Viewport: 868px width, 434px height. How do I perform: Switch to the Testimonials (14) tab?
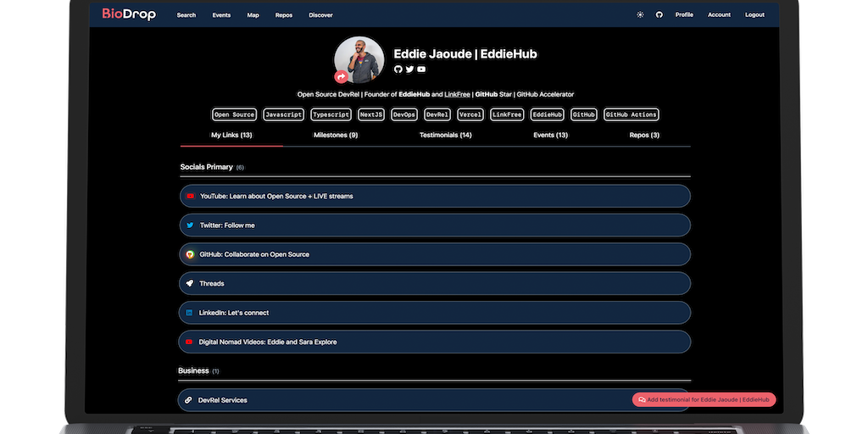pyautogui.click(x=445, y=135)
